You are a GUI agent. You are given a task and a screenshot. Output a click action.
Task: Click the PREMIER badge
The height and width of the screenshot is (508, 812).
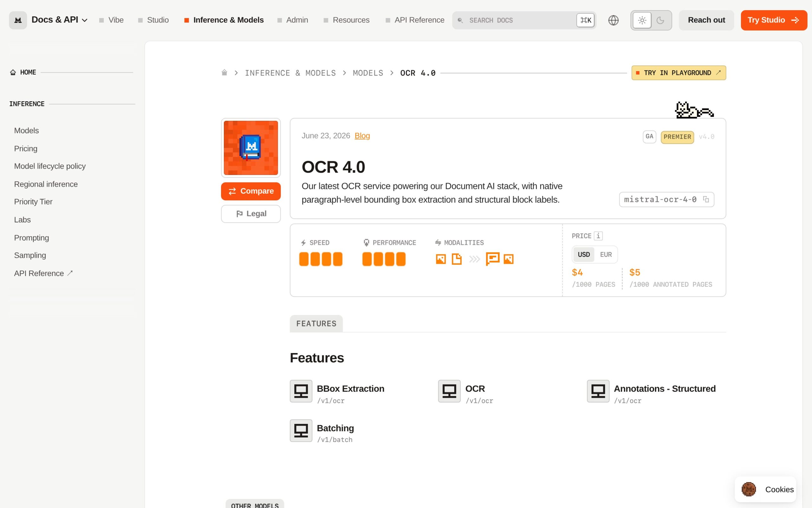pyautogui.click(x=677, y=137)
